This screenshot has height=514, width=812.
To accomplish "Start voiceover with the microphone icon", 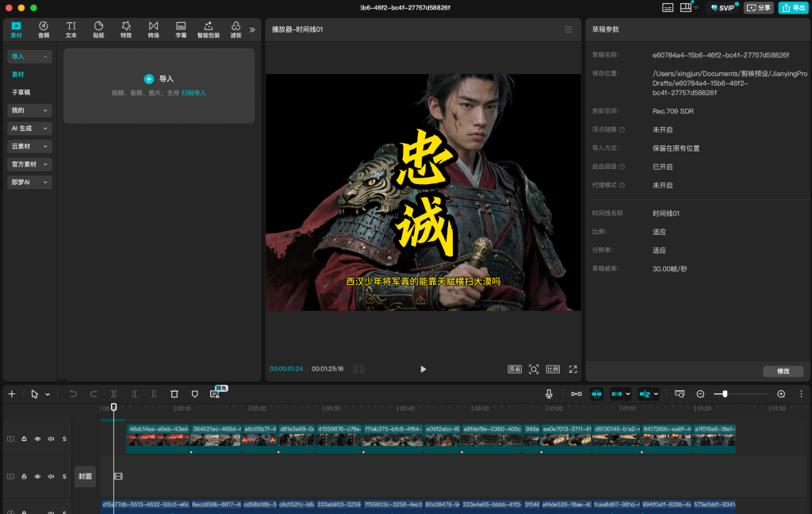I will pyautogui.click(x=548, y=393).
